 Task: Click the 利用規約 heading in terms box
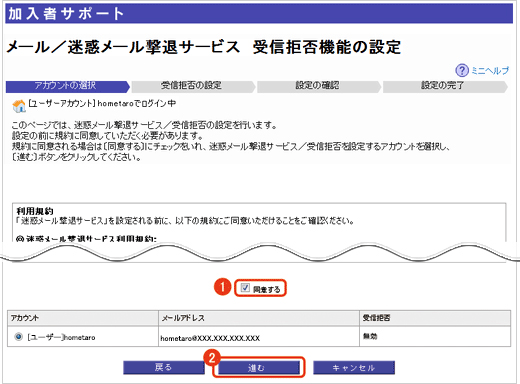(x=35, y=211)
